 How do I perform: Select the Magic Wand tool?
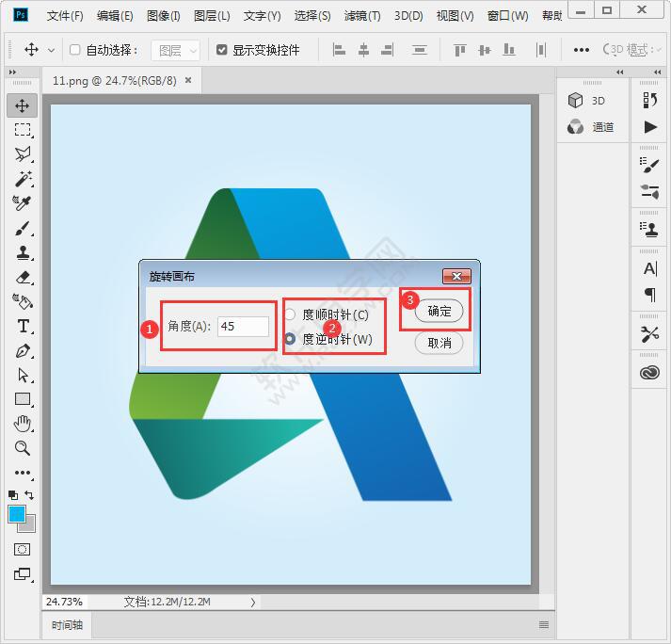[x=23, y=179]
